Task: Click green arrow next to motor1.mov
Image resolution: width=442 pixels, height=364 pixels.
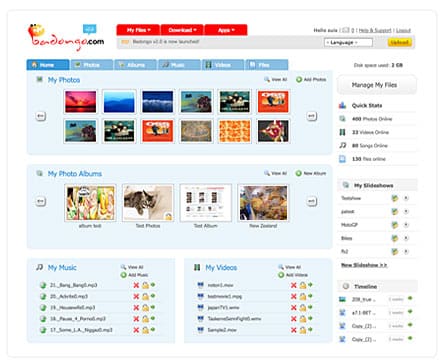Action: click(310, 285)
